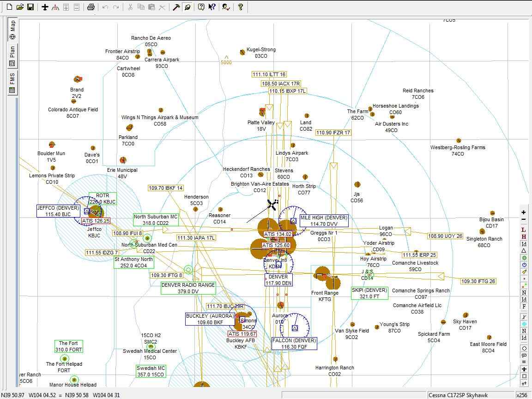Click the aircraft symbol on the map
This screenshot has height=399, width=532.
272,204
